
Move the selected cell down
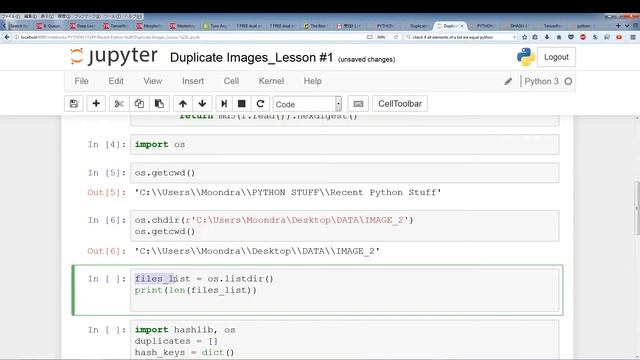coord(202,104)
